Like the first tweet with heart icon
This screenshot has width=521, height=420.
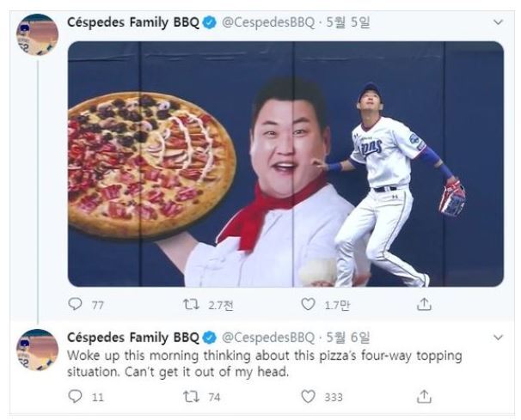pyautogui.click(x=308, y=304)
